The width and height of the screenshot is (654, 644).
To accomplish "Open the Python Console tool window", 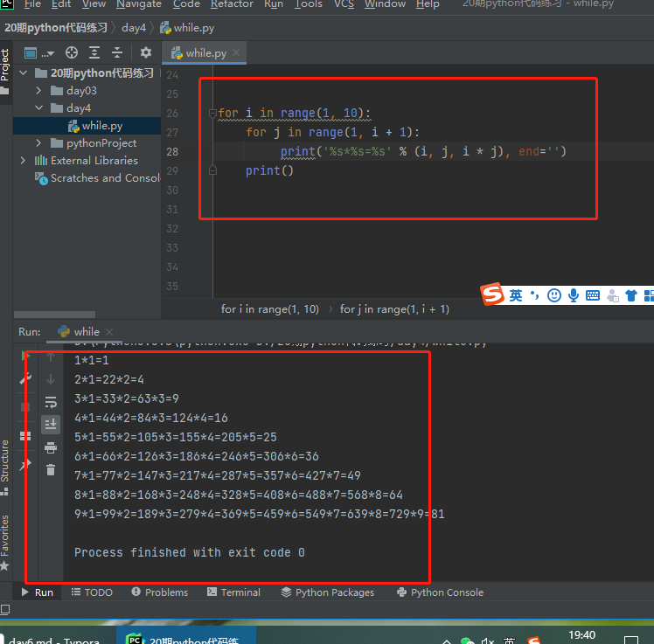I will pyautogui.click(x=440, y=592).
